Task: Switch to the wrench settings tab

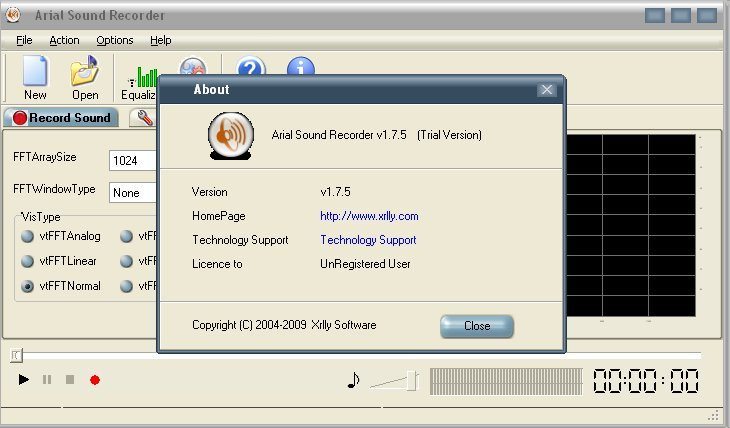Action: (x=143, y=118)
